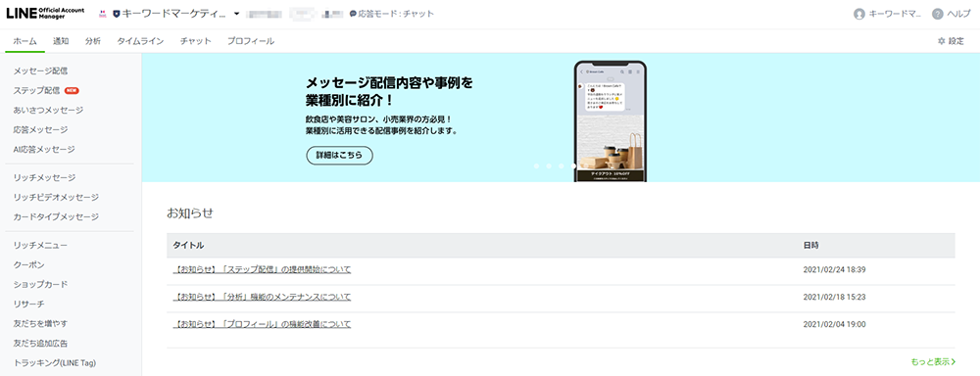Open 応答メッセージ in the sidebar

(40, 130)
